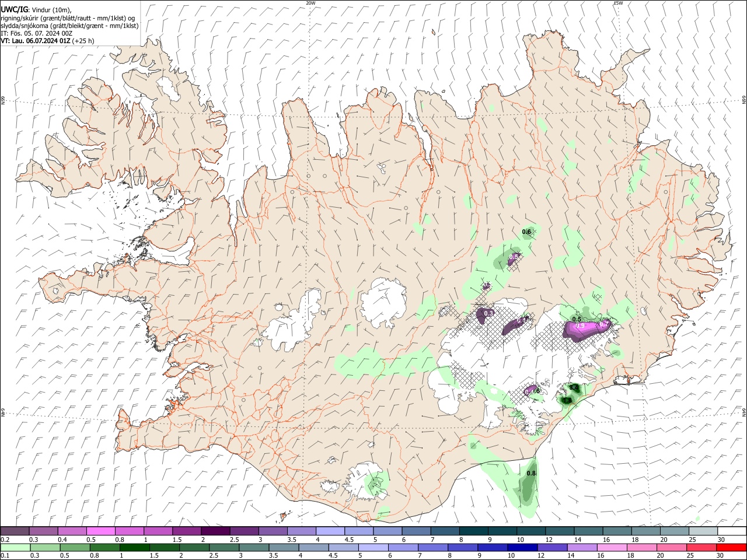This screenshot has height=560, width=747.
Task: Select the 2 dark purple snow scale swatch
Action: point(215,531)
